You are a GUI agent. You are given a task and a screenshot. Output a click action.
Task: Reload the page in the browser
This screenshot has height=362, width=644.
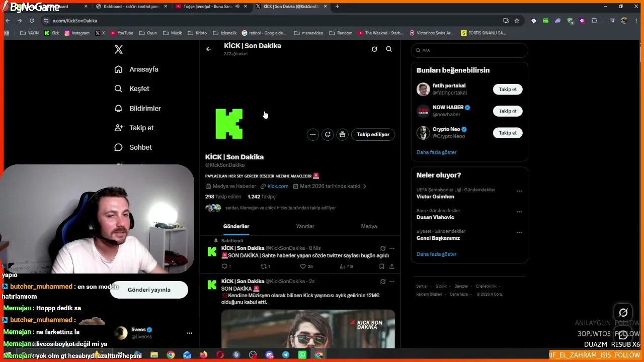click(32, 21)
